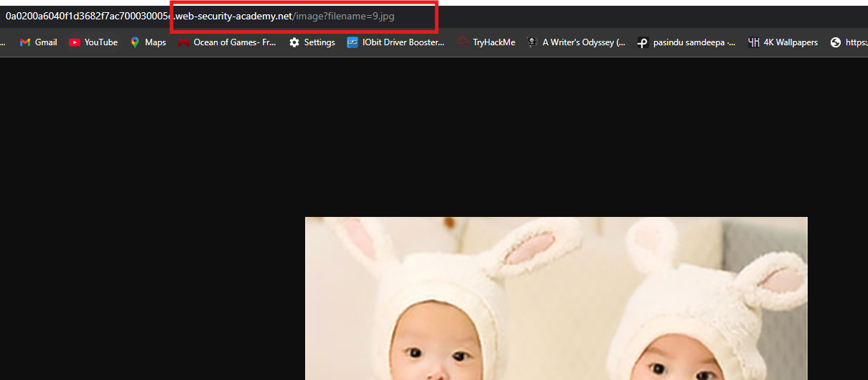The height and width of the screenshot is (380, 868).
Task: Open the Settings bookmark
Action: 312,42
